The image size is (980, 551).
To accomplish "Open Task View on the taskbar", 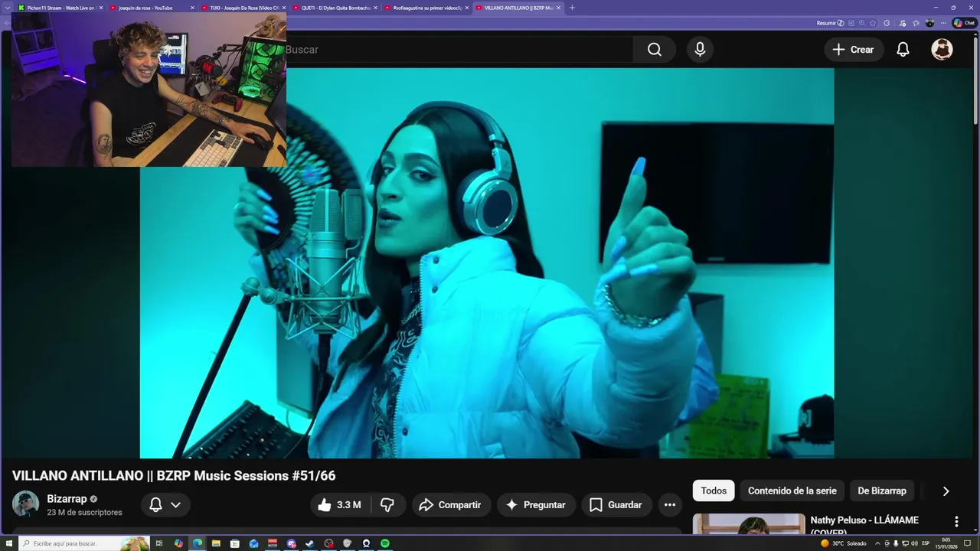I will pyautogui.click(x=159, y=543).
